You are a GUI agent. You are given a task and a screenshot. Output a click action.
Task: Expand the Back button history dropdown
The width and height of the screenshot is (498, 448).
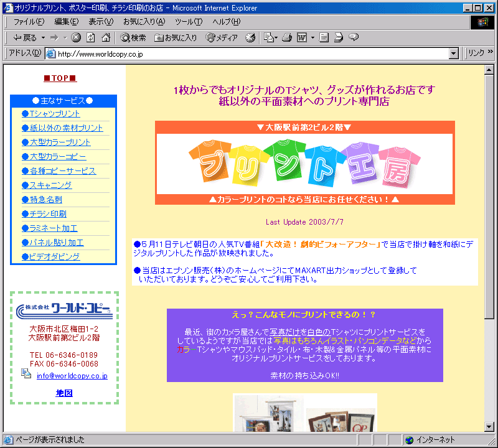[43, 38]
